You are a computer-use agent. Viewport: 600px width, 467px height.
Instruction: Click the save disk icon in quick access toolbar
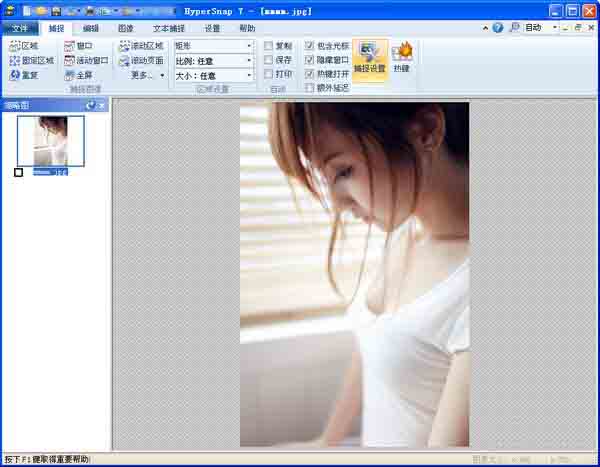pos(56,11)
